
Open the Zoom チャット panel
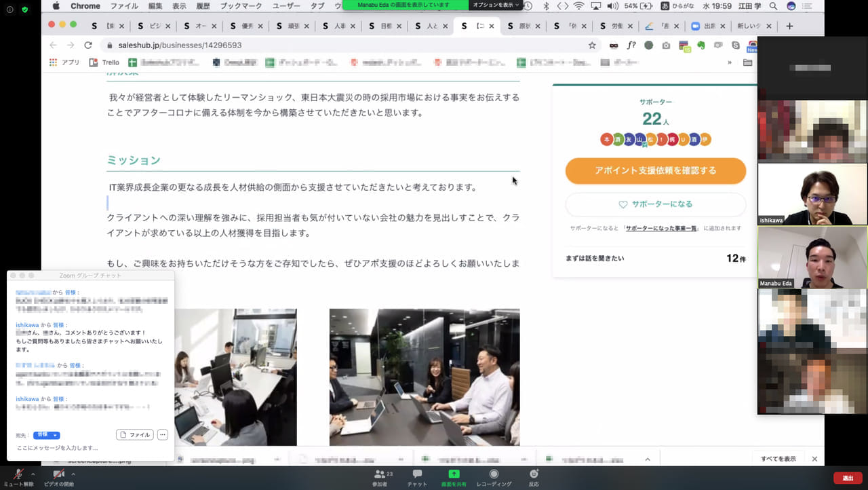[416, 475]
